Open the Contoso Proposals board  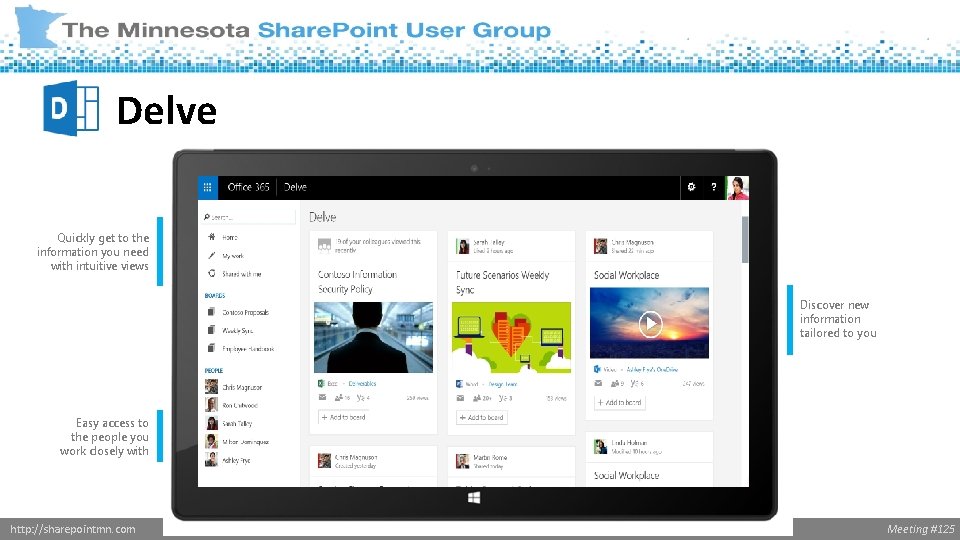tap(245, 312)
